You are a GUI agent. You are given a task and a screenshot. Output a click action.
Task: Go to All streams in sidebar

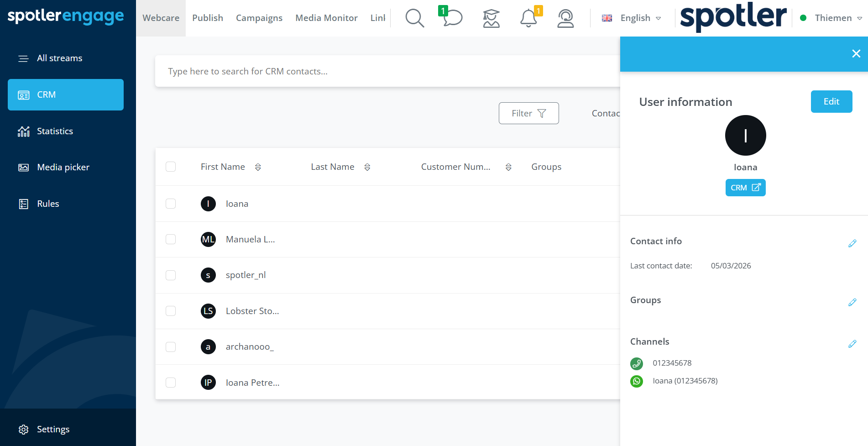(x=66, y=58)
